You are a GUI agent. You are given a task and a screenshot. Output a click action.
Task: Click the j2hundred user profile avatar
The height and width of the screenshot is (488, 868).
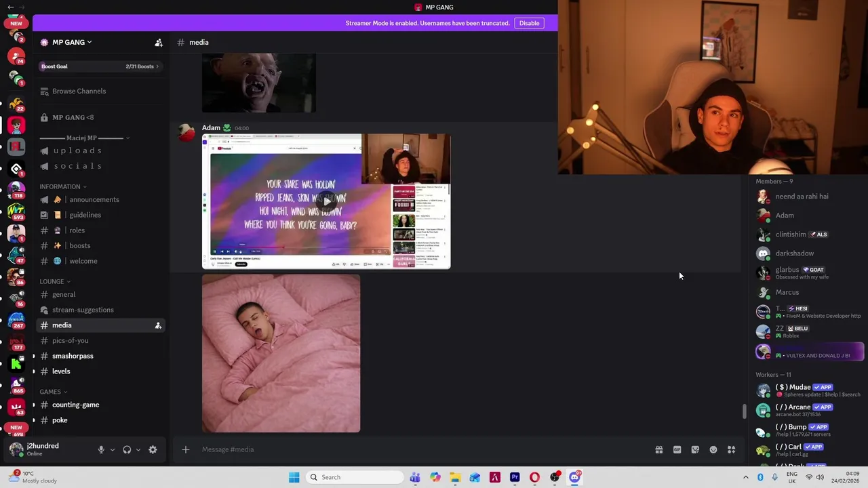coord(16,449)
